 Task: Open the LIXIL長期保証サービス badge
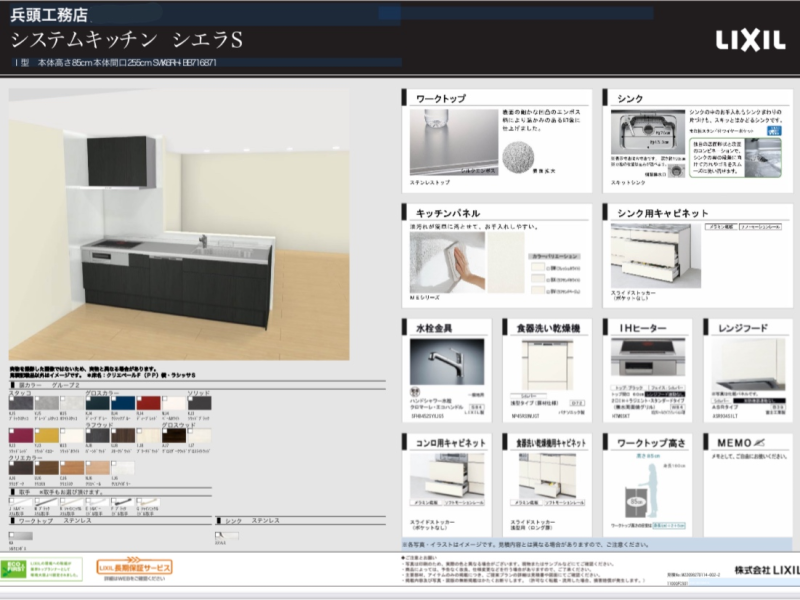tap(135, 567)
